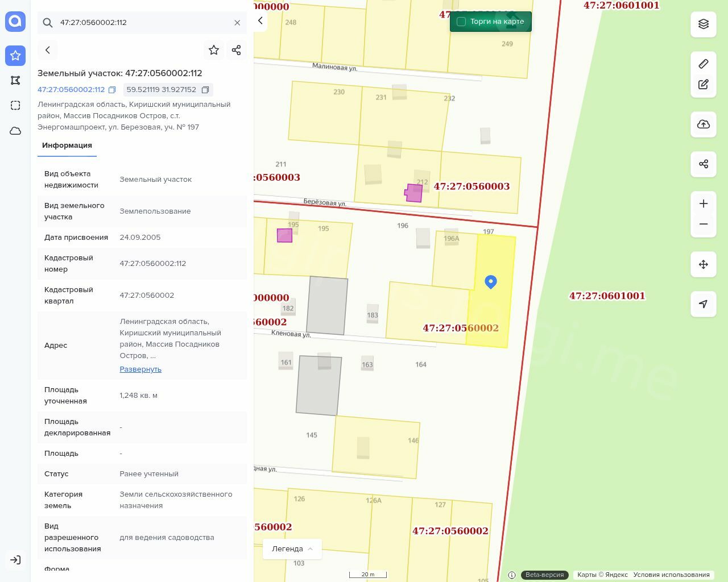Collapse the info side panel

(260, 21)
